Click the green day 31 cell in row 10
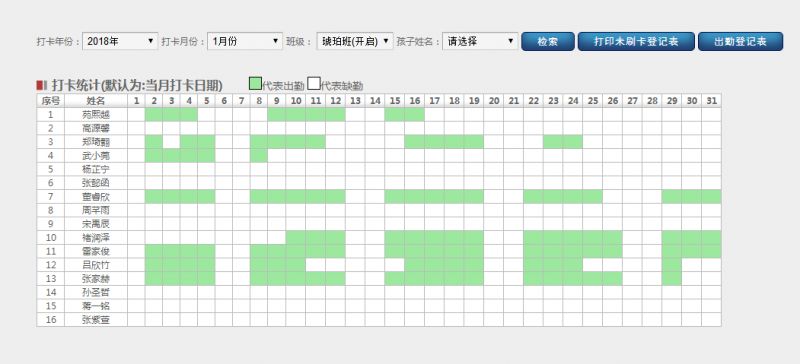The width and height of the screenshot is (800, 364). (x=711, y=237)
